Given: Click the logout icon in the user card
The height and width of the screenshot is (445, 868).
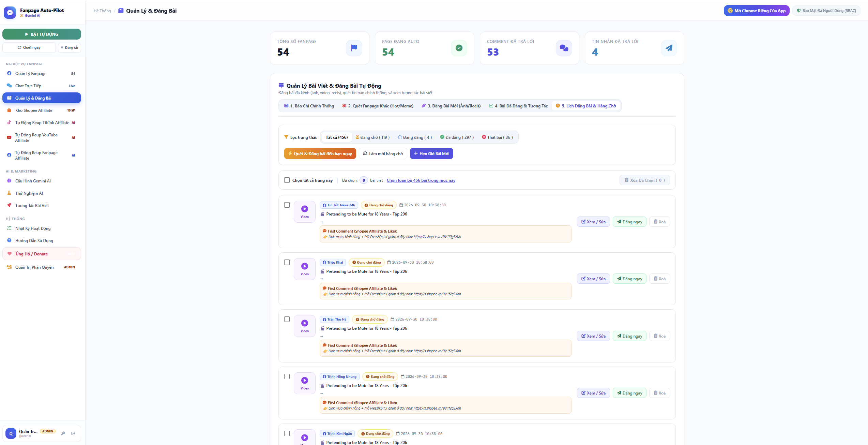Looking at the screenshot, I should click(x=73, y=433).
